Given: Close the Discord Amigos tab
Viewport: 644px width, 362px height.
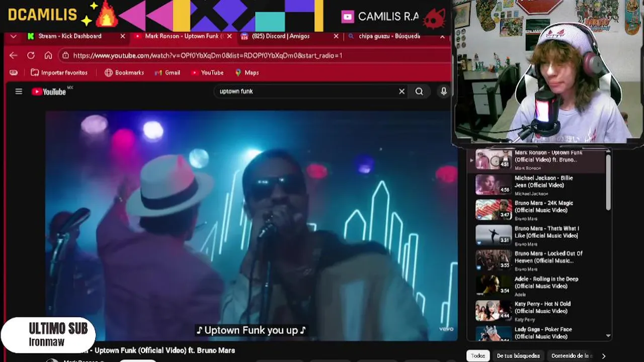Looking at the screenshot, I should (336, 36).
